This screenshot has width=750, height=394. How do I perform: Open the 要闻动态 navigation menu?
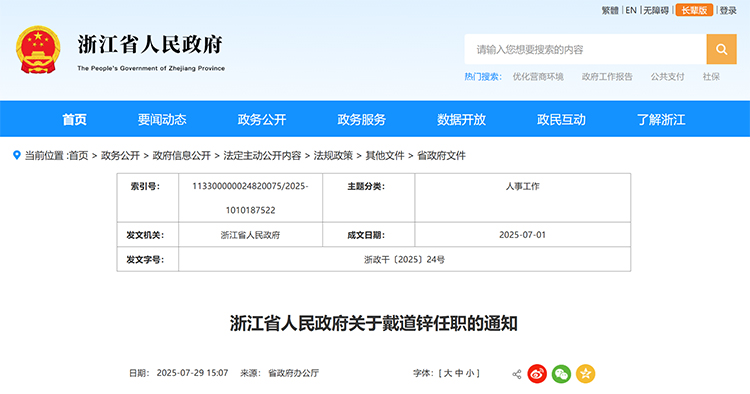[162, 119]
